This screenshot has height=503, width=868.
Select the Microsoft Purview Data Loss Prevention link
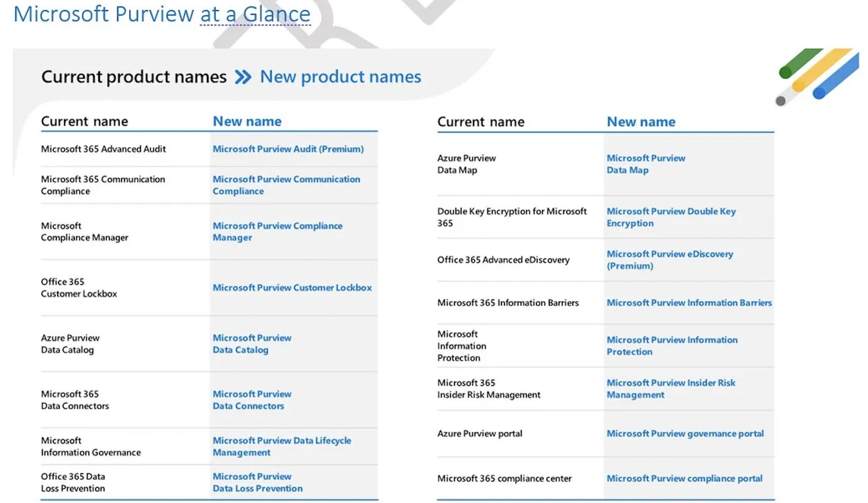click(x=257, y=482)
